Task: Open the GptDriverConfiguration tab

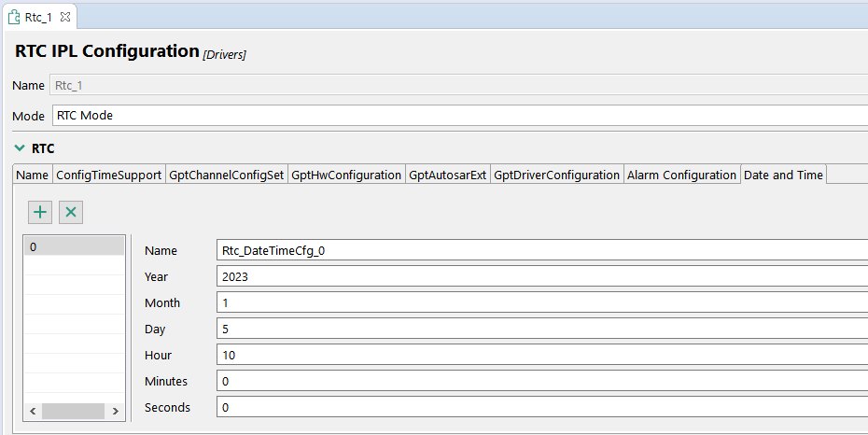Action: click(x=556, y=175)
